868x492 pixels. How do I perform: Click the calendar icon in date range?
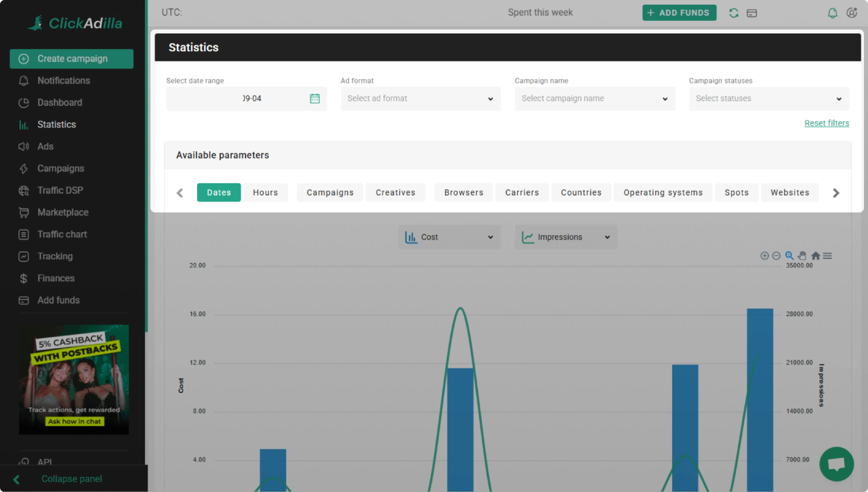tap(314, 98)
